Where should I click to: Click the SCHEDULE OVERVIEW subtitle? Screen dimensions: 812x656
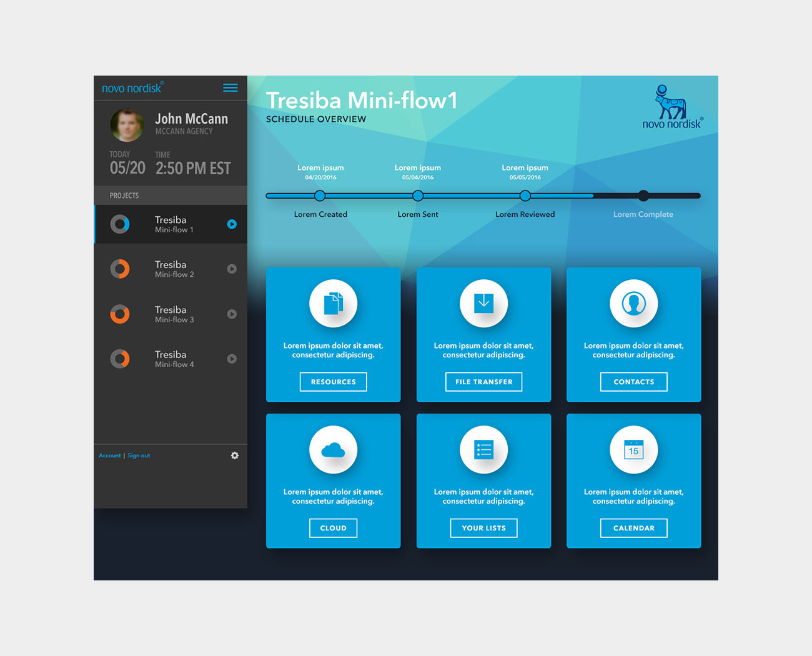tap(316, 119)
